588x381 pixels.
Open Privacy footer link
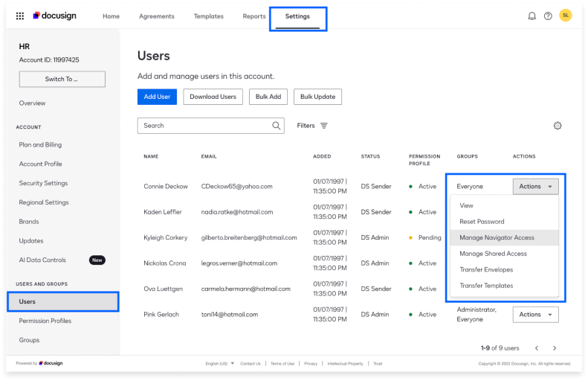pos(311,364)
